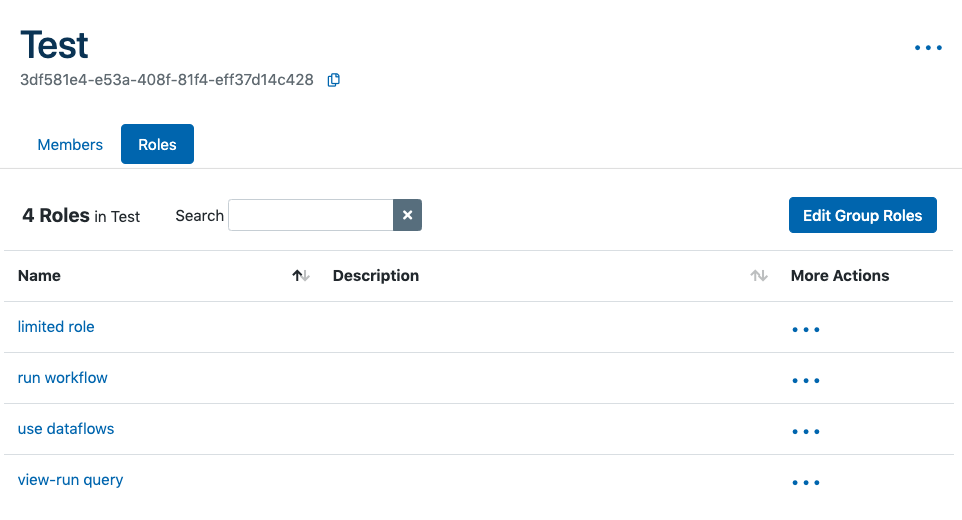Copy the group ID to clipboard
The height and width of the screenshot is (520, 962).
[x=334, y=80]
